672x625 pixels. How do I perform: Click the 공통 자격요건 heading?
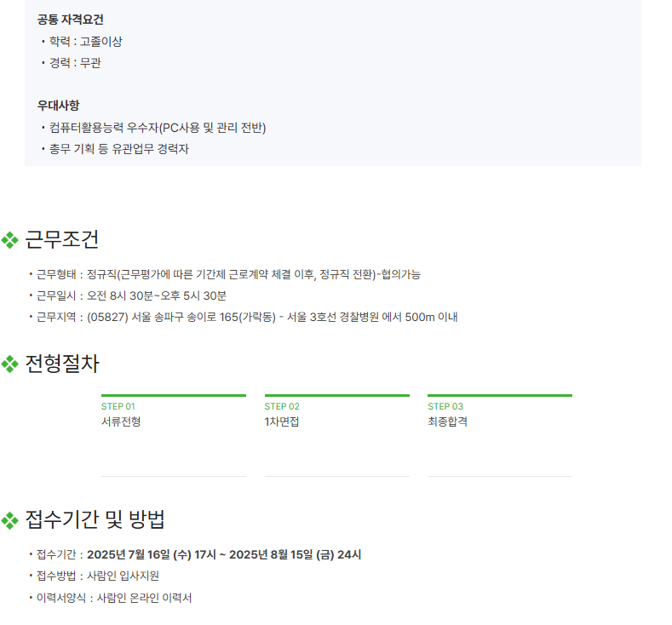71,20
